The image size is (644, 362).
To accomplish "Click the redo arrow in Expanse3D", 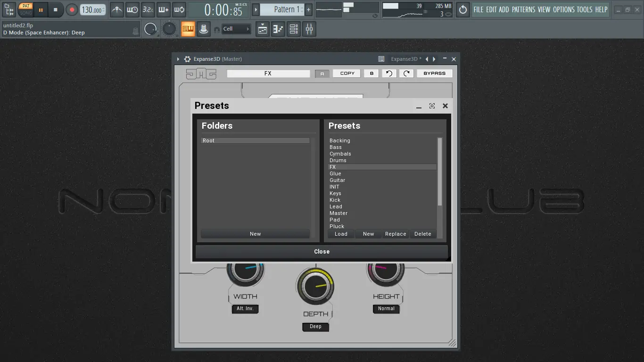I will pyautogui.click(x=406, y=74).
